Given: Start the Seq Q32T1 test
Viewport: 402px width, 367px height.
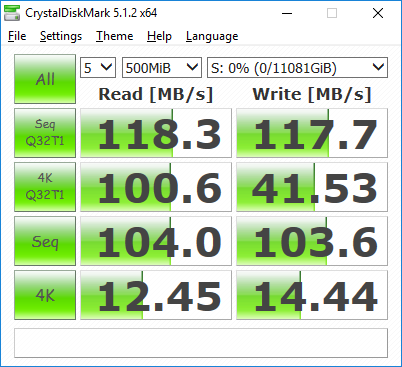Looking at the screenshot, I should tap(45, 133).
